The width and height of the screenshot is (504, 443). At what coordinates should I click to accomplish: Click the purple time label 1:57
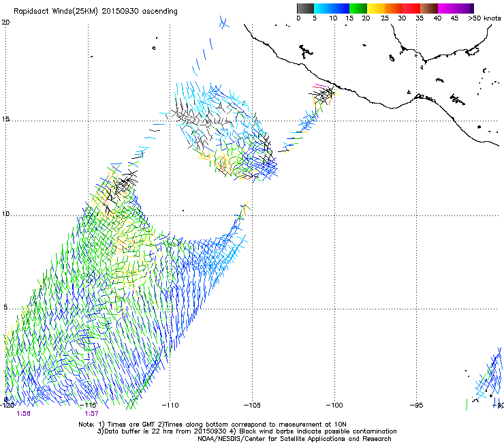(x=92, y=414)
